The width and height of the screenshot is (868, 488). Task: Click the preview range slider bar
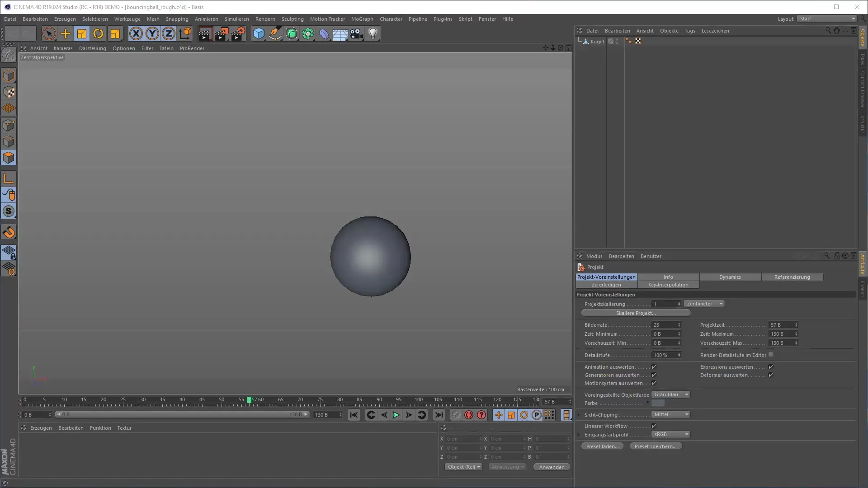click(182, 414)
